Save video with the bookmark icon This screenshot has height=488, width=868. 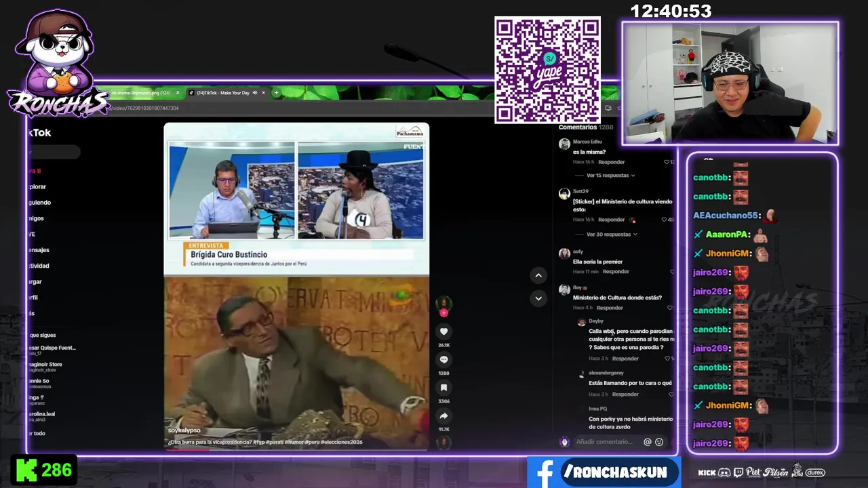click(x=443, y=388)
